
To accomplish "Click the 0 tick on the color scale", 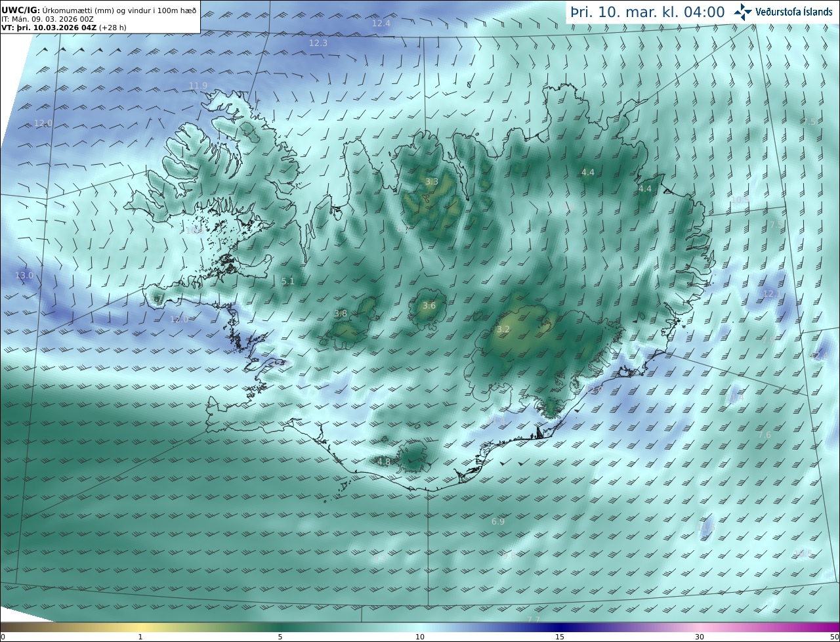I will [3, 637].
